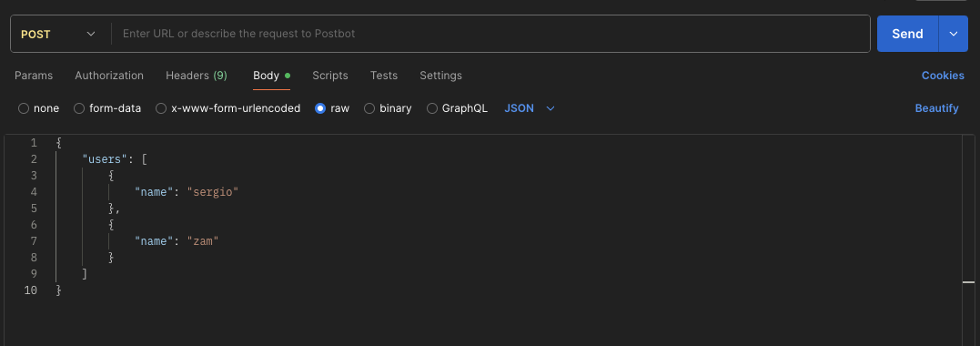Select x-www-form-urlencoded body type

click(228, 108)
